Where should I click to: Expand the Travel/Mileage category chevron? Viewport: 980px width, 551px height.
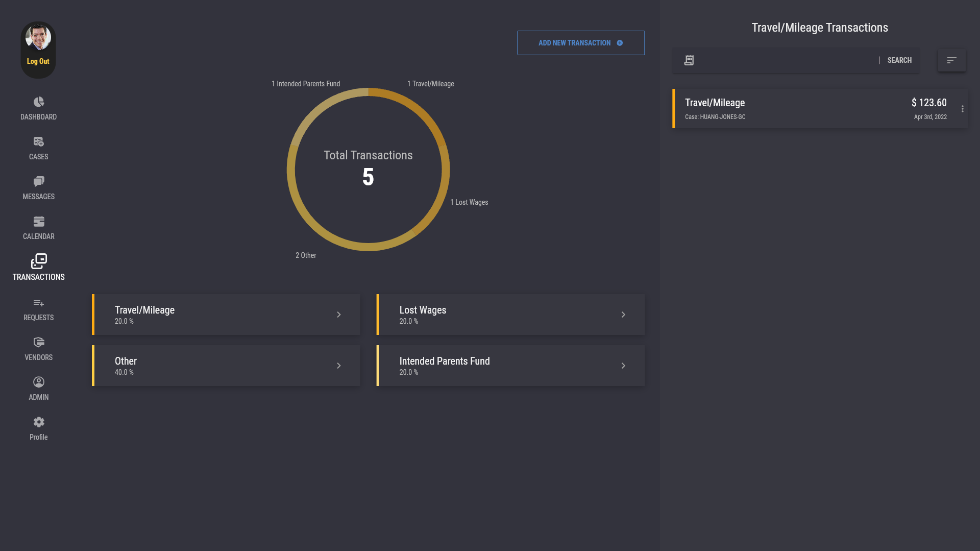pos(339,315)
